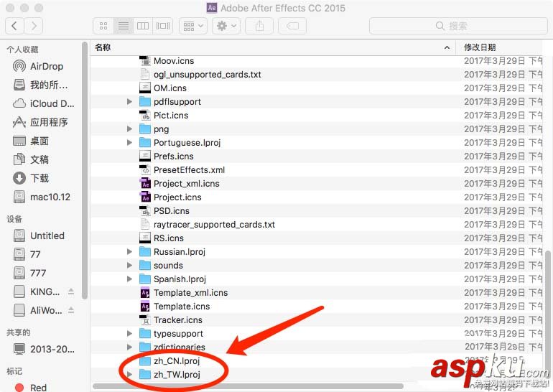Expand the pdflsupport folder
The height and width of the screenshot is (392, 553).
(x=129, y=101)
